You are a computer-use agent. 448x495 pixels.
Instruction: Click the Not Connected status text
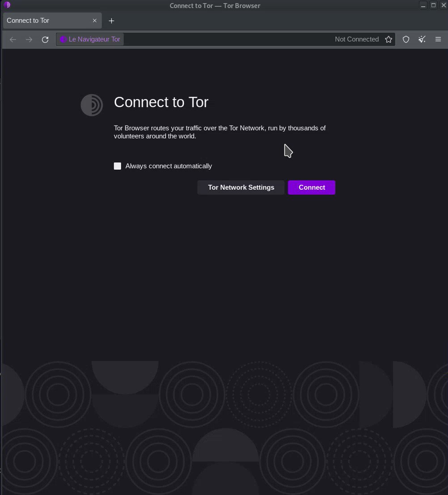357,39
